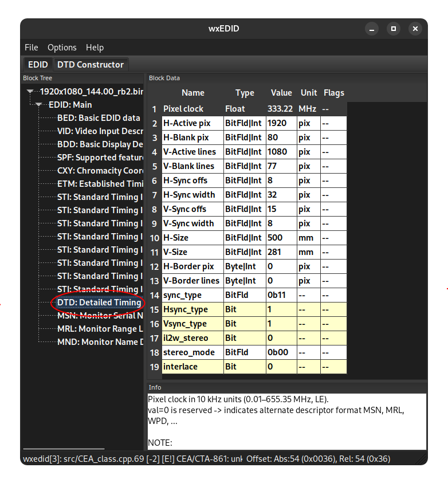The image size is (448, 487).
Task: Collapse the 1920x1080_144.00_rb2.bin tree root
Action: coord(30,92)
